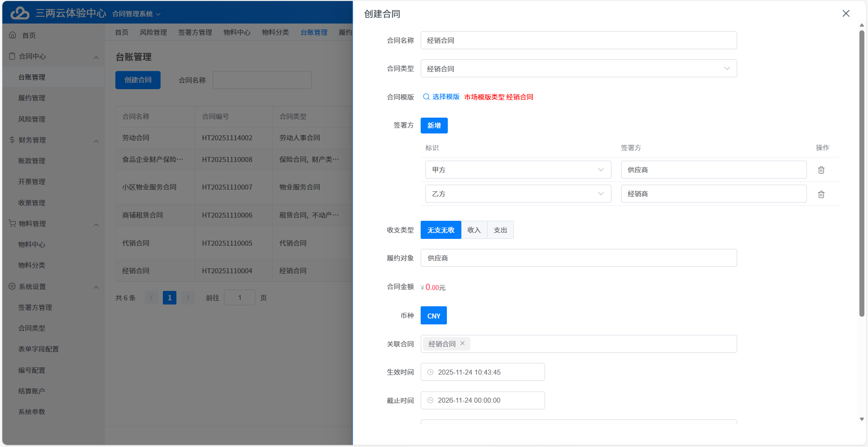Click the home icon beside 首页
Viewport: 868px width, 447px height.
coord(12,34)
